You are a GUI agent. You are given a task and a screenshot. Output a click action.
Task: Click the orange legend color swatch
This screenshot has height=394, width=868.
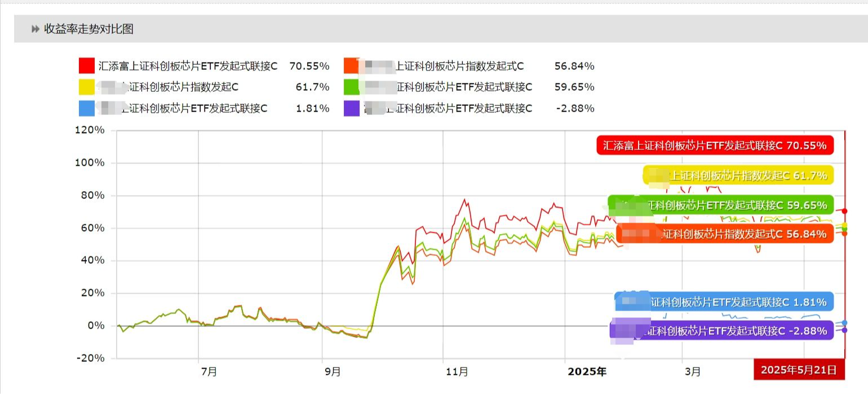(351, 66)
